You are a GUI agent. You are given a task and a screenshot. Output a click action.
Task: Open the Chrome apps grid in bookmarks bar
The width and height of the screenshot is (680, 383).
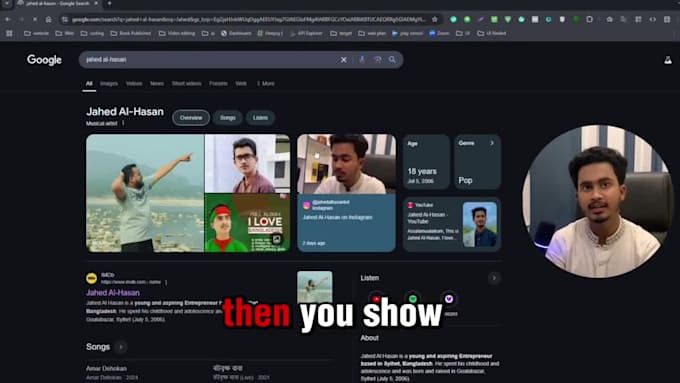click(x=9, y=33)
